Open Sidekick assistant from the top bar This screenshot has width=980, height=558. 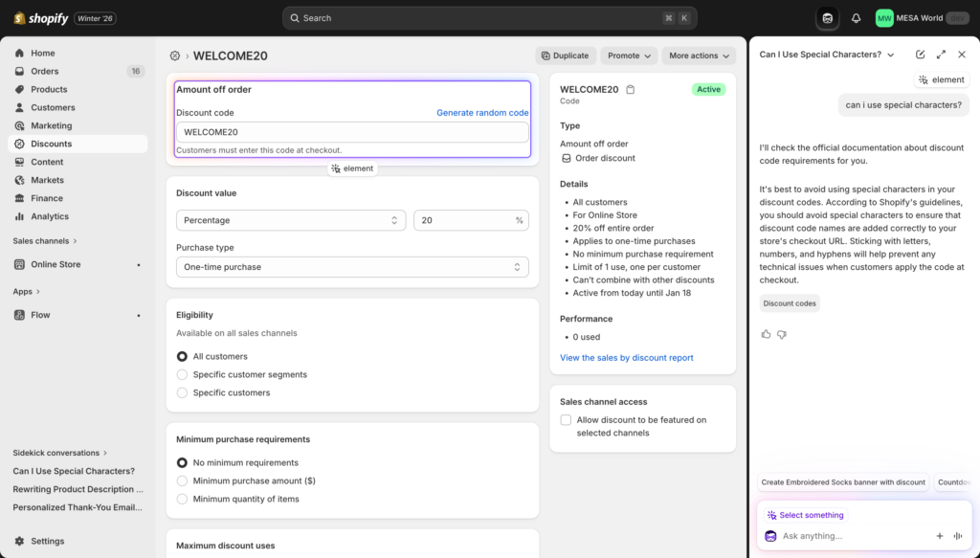(826, 17)
